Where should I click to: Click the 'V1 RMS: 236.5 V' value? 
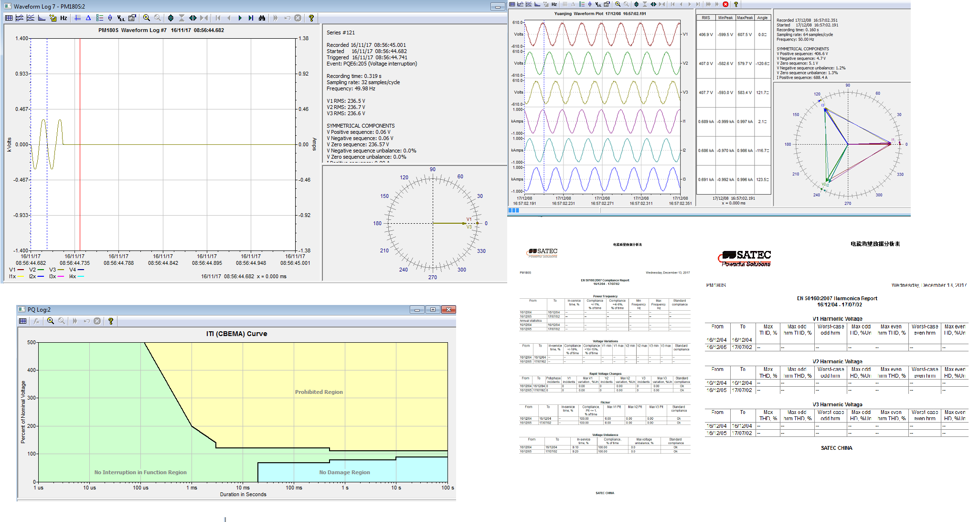pyautogui.click(x=346, y=101)
